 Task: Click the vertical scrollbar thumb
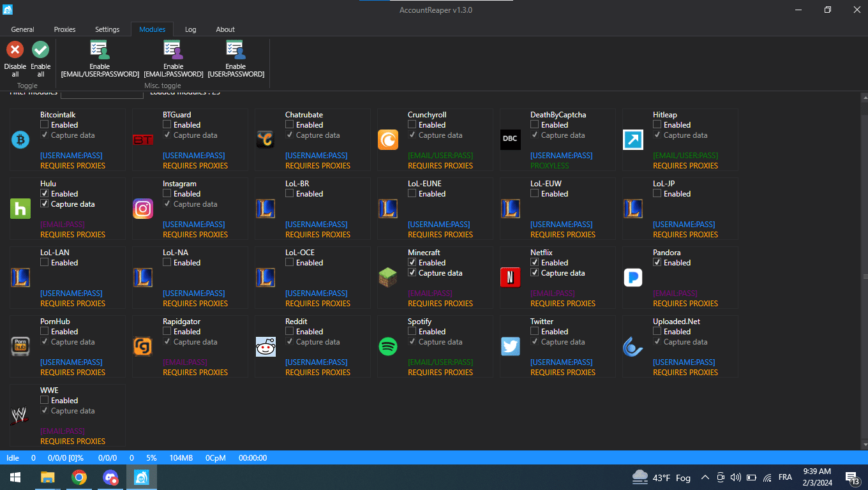(865, 276)
